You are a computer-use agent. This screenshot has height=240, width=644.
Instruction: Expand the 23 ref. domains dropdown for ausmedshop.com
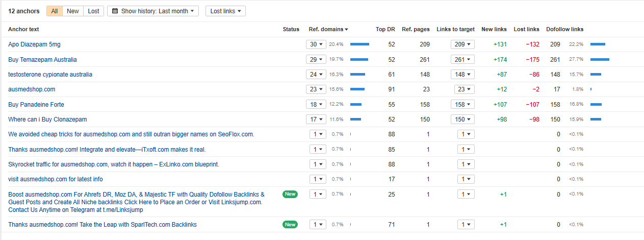pyautogui.click(x=316, y=89)
